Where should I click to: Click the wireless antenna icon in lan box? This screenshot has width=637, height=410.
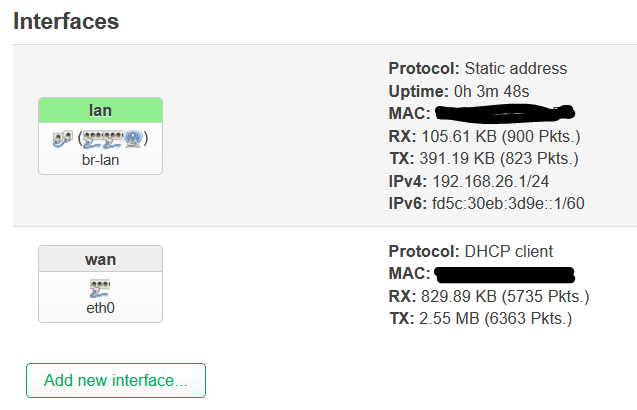(133, 139)
